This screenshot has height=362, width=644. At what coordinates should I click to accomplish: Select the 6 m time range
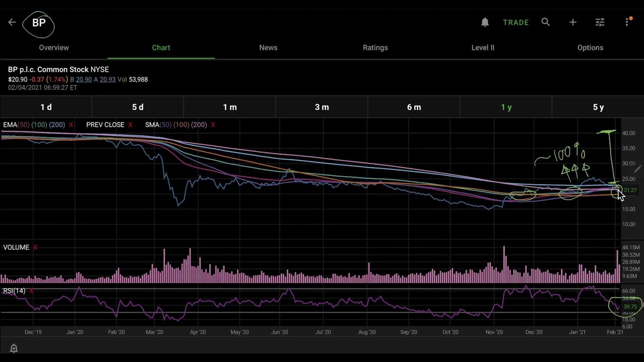414,107
